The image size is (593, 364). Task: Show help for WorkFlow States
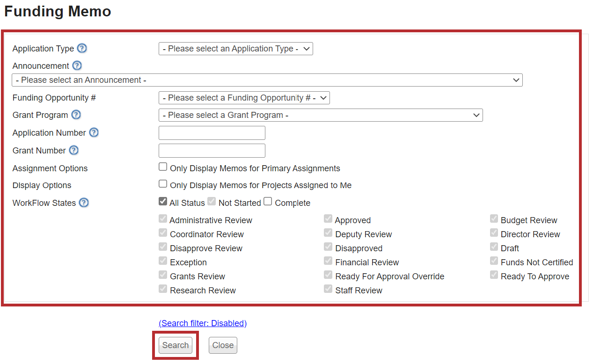point(84,203)
